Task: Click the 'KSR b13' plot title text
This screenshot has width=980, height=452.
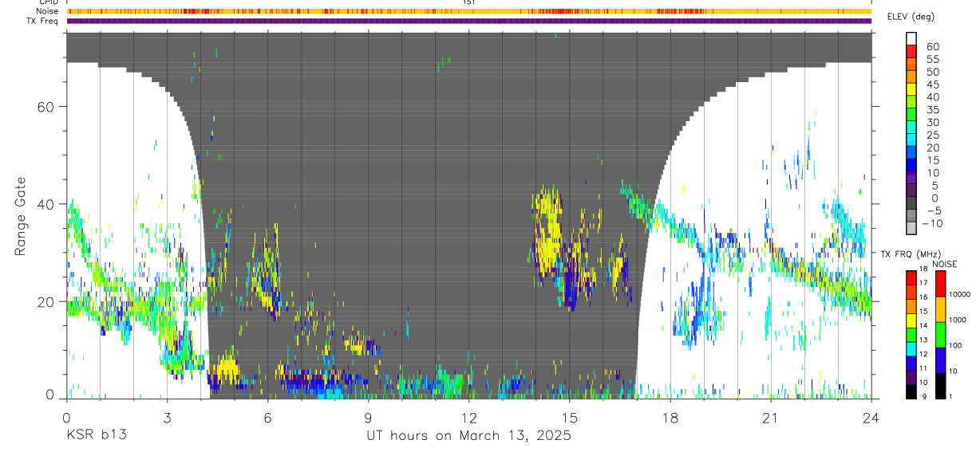Action: (95, 435)
